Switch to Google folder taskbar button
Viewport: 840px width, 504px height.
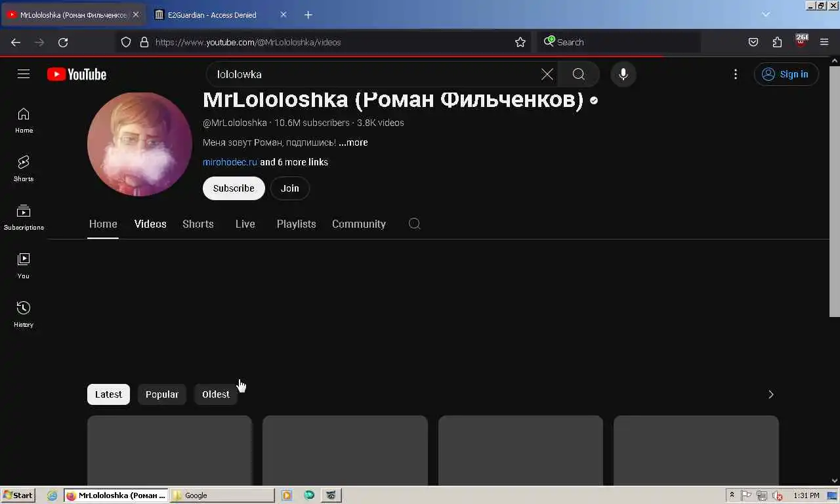coord(222,495)
